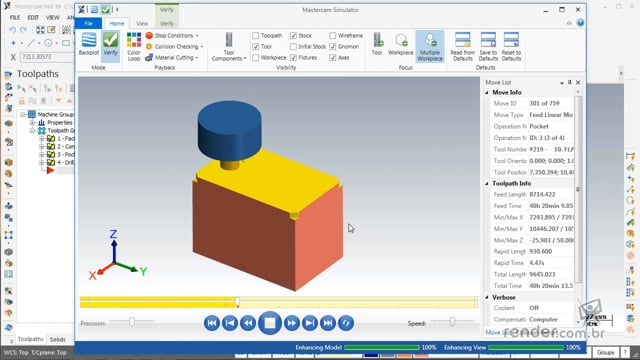Open the Stop Conditions dropdown

coord(172,36)
